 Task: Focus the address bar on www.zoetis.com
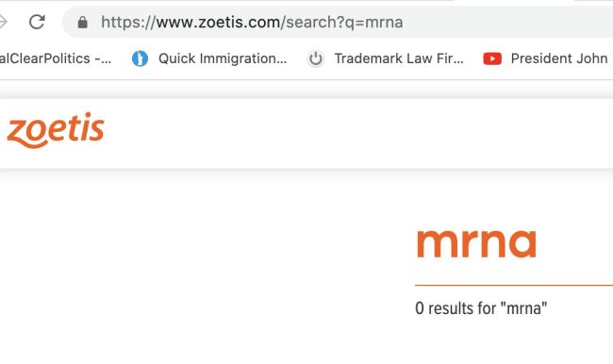pos(218,23)
